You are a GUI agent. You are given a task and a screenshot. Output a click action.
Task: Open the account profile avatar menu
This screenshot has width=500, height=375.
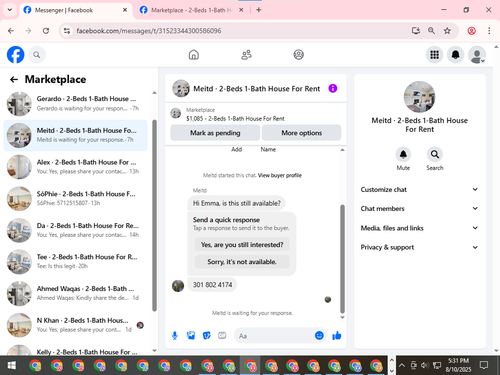(x=477, y=55)
